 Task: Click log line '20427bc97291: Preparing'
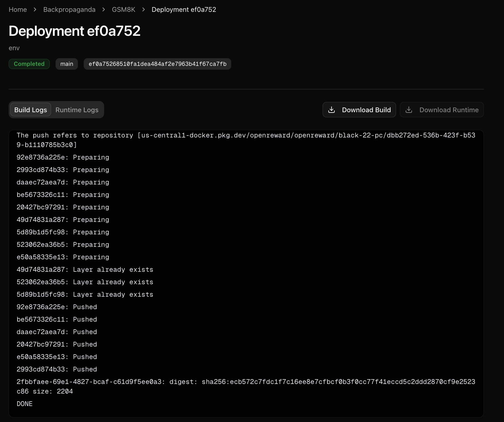coord(63,207)
